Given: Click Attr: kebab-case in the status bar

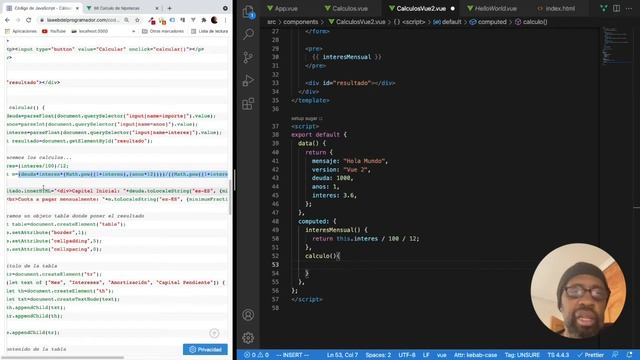Looking at the screenshot, I should click(475, 355).
